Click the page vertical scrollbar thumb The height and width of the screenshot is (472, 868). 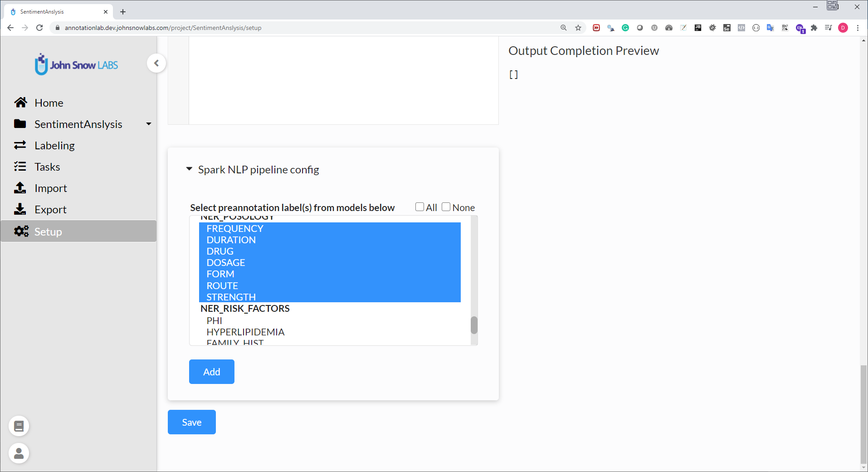(863, 414)
